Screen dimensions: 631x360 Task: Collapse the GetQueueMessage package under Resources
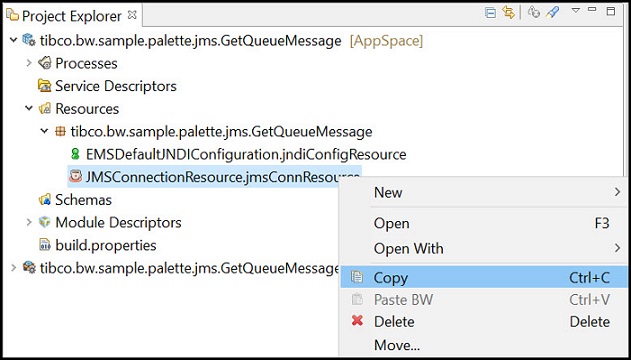[x=44, y=132]
